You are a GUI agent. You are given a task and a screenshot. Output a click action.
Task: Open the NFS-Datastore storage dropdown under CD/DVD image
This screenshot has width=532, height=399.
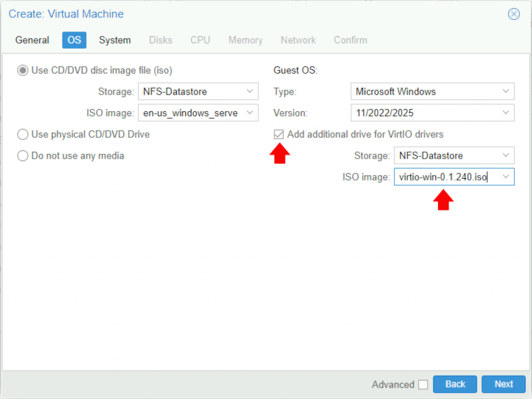[x=250, y=91]
